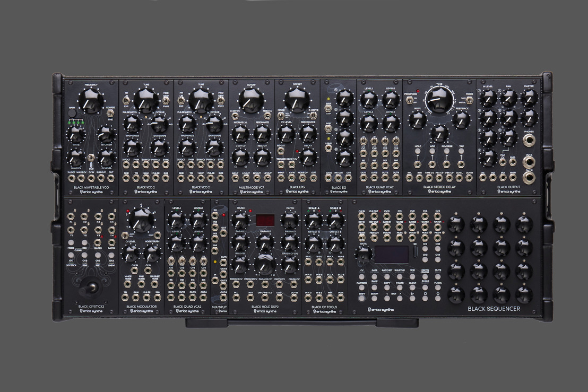Screen dimensions: 588x392
Task: Click the circle record button on Black Sequencer
Action: pyautogui.click(x=438, y=299)
